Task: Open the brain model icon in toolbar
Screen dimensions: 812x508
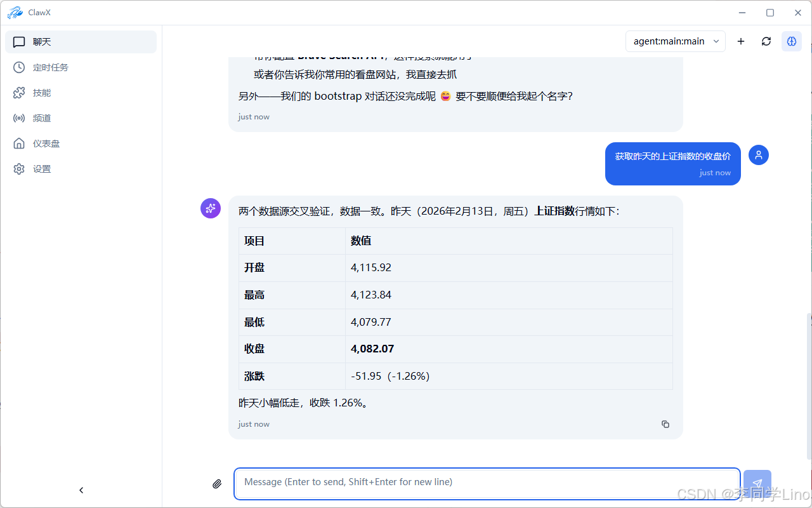Action: [x=791, y=41]
